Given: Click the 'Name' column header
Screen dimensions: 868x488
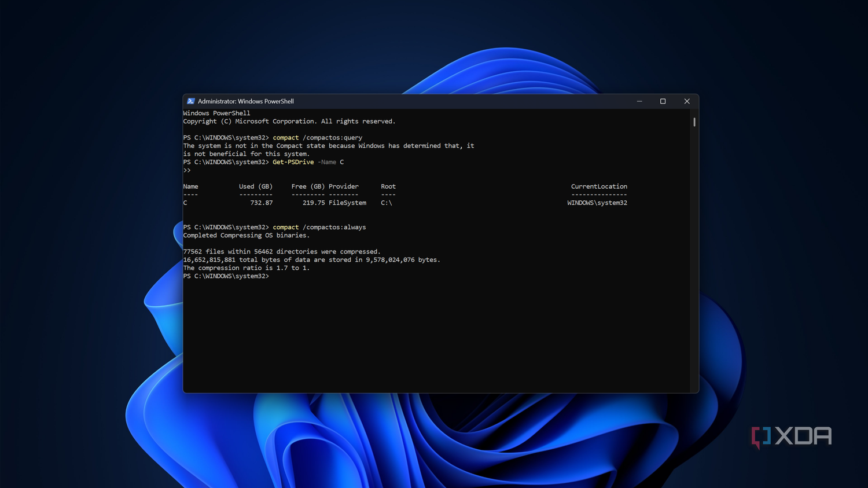Looking at the screenshot, I should click(x=190, y=186).
